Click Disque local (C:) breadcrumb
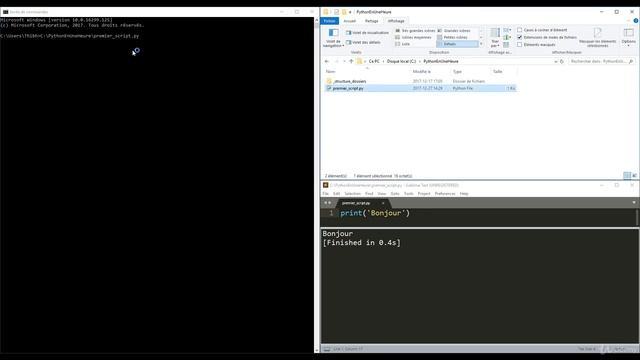640x360 pixels. coord(401,61)
